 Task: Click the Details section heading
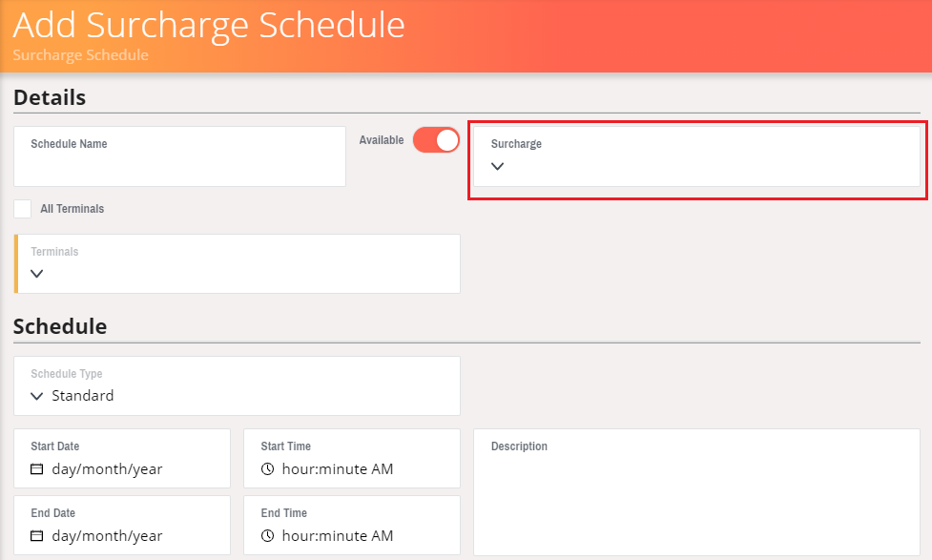coord(50,97)
